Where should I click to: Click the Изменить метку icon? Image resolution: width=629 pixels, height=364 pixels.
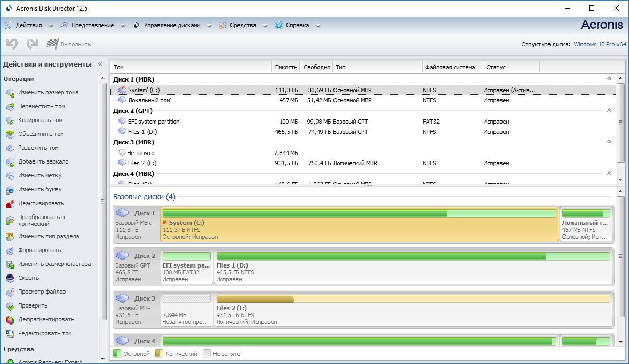coord(10,175)
